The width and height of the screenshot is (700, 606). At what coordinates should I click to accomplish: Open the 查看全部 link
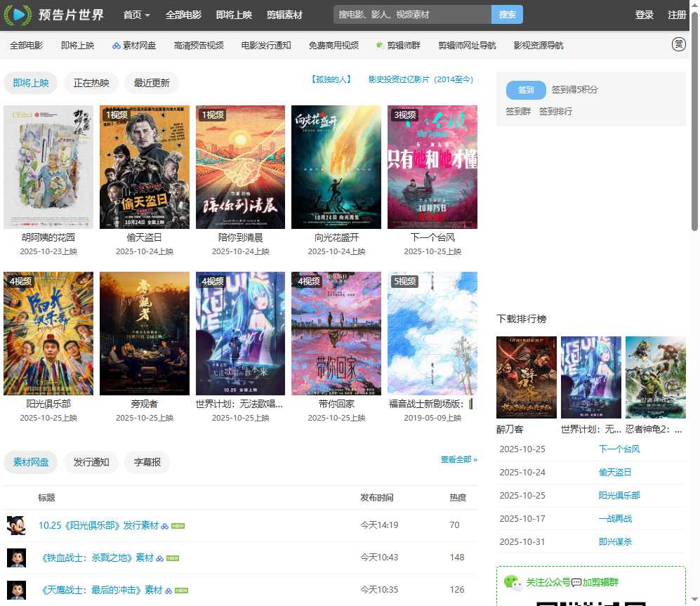pos(455,459)
